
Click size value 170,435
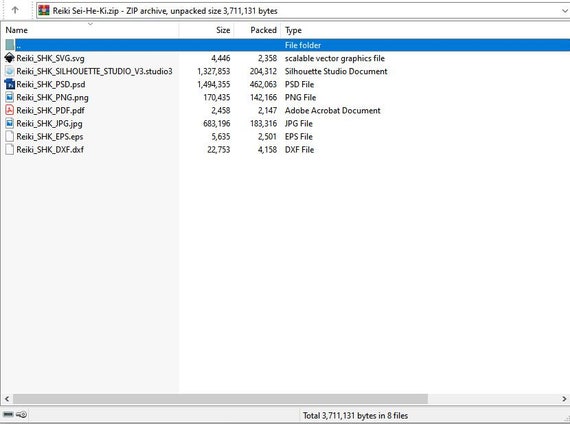point(217,97)
